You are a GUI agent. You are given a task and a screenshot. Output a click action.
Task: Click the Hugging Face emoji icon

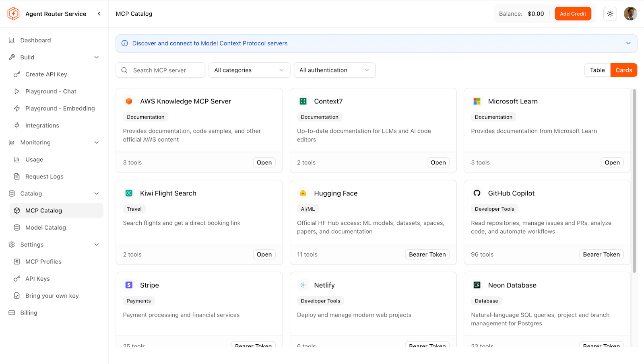(303, 193)
